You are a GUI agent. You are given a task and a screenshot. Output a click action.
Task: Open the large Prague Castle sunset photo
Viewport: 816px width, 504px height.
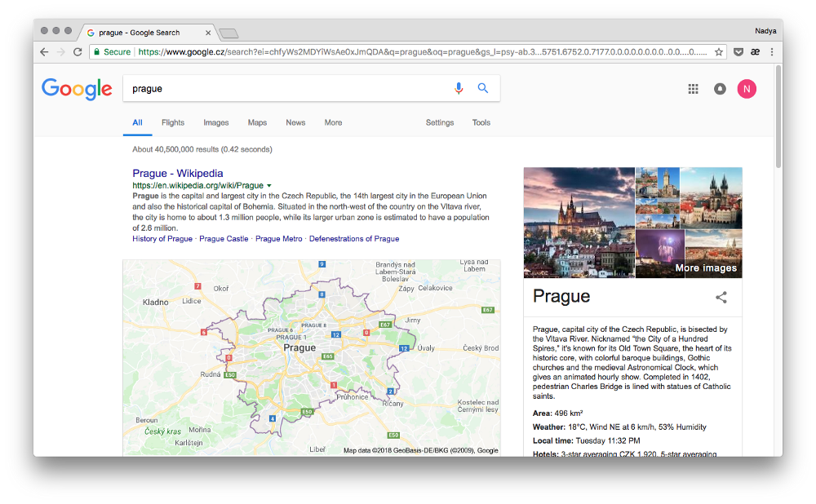(579, 223)
